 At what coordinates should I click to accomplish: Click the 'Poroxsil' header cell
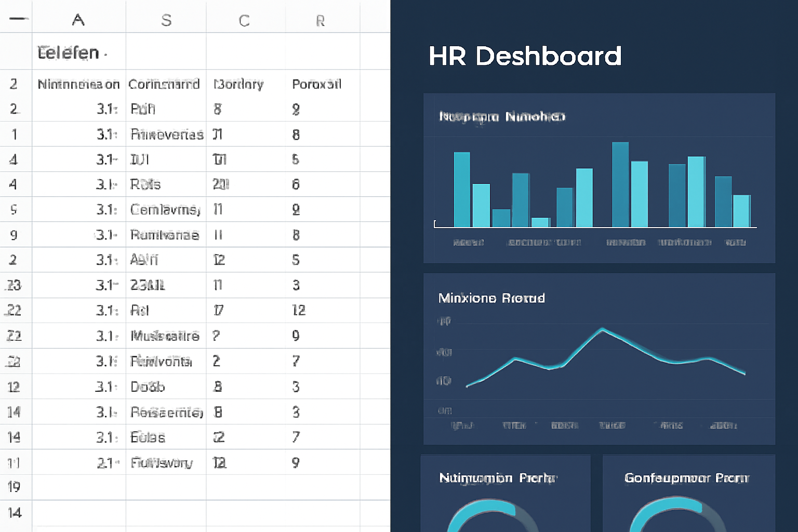click(x=322, y=84)
